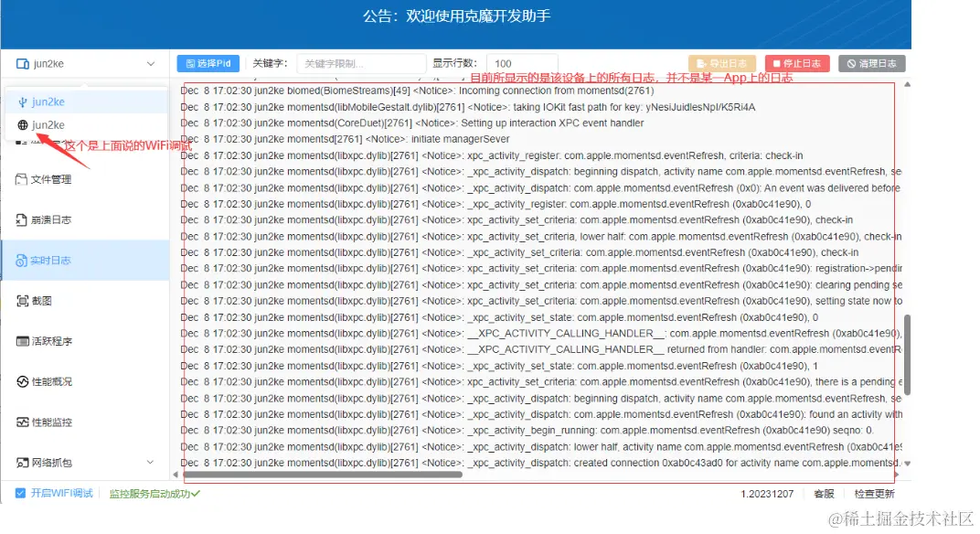Click the 监控服务启动成功 status text
The width and height of the screenshot is (980, 534).
coord(154,494)
